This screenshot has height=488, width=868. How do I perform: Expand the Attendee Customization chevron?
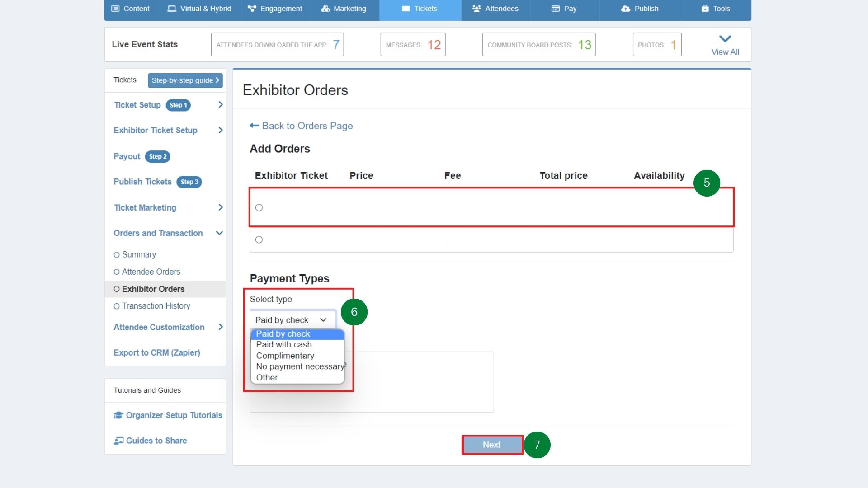[221, 327]
